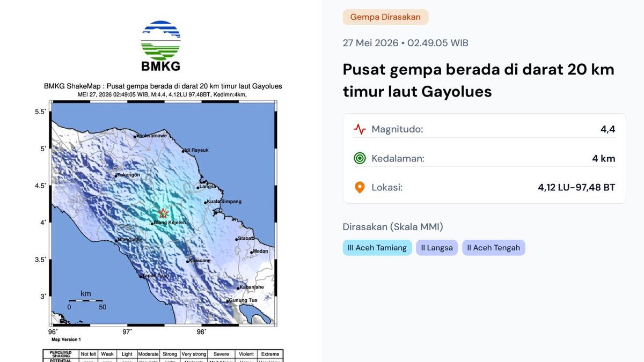Click the BMKG logo above the map

pyautogui.click(x=161, y=46)
